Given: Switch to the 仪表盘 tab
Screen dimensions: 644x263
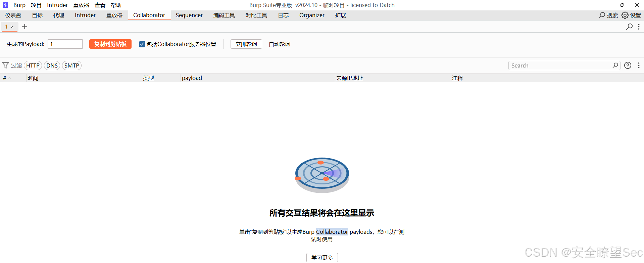Looking at the screenshot, I should [13, 15].
